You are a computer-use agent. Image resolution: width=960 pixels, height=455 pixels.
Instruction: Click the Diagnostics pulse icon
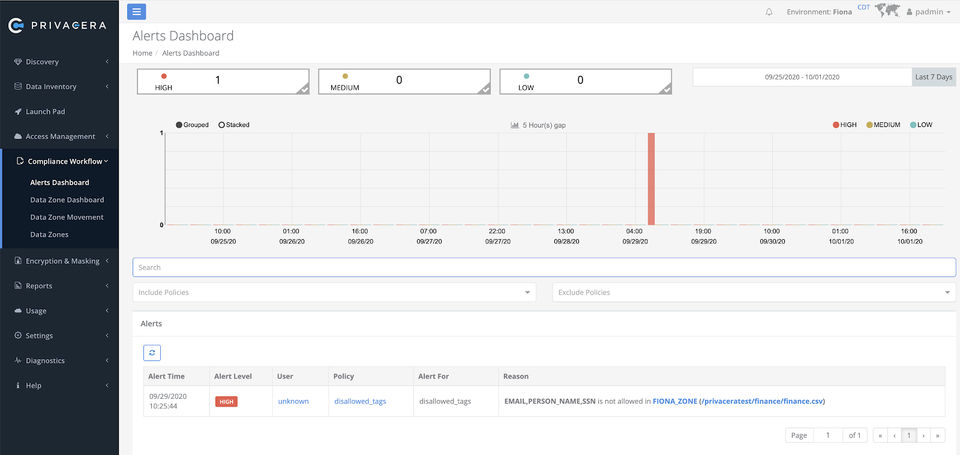point(18,361)
